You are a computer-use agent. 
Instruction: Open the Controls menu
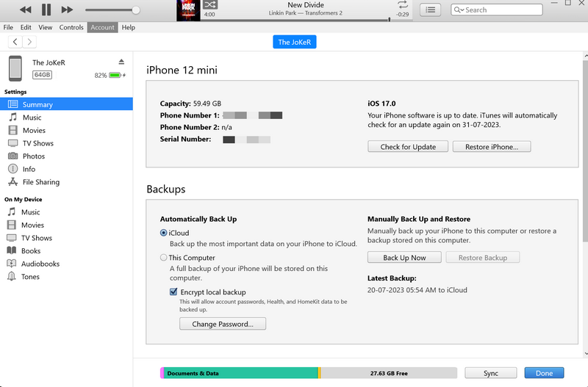pos(71,27)
